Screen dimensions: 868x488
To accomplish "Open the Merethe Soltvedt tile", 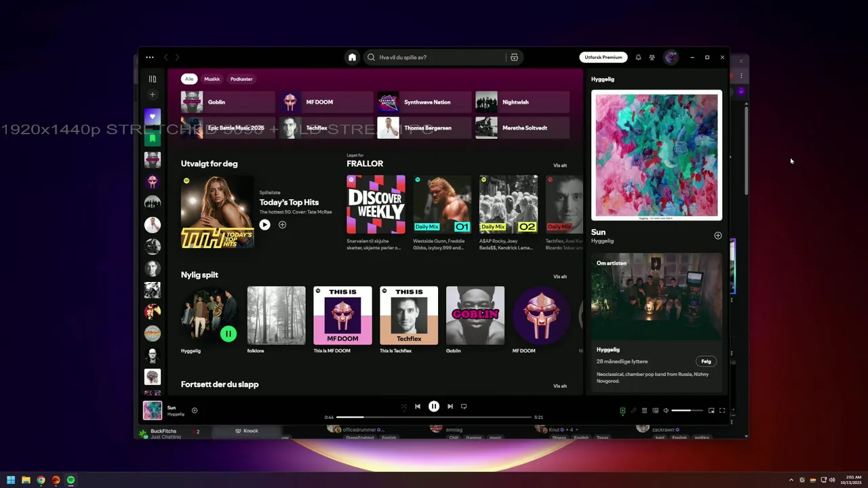I will 522,128.
